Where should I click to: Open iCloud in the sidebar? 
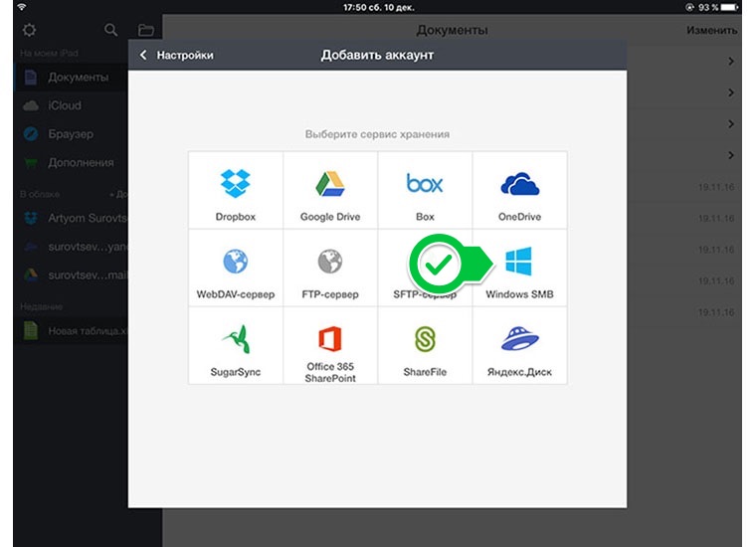click(72, 105)
